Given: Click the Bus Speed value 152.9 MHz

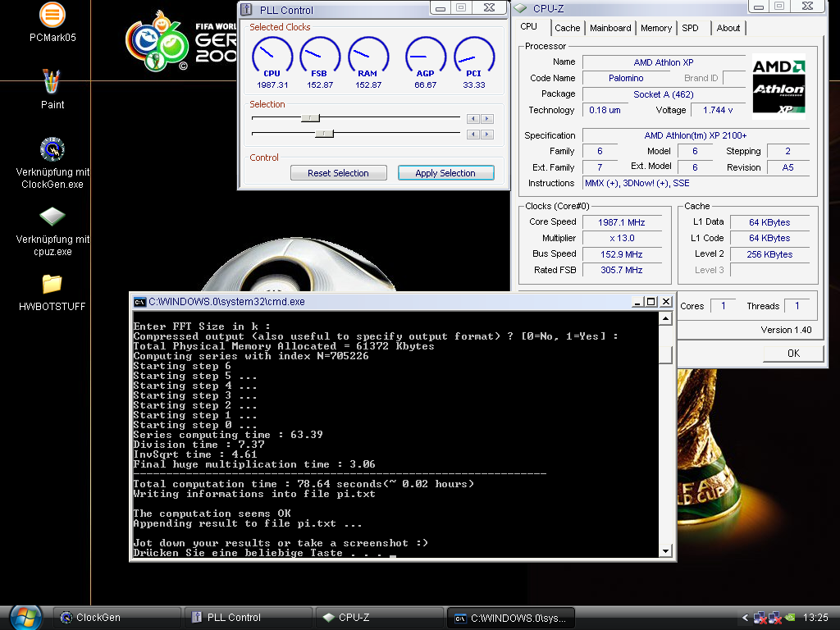Looking at the screenshot, I should [622, 254].
